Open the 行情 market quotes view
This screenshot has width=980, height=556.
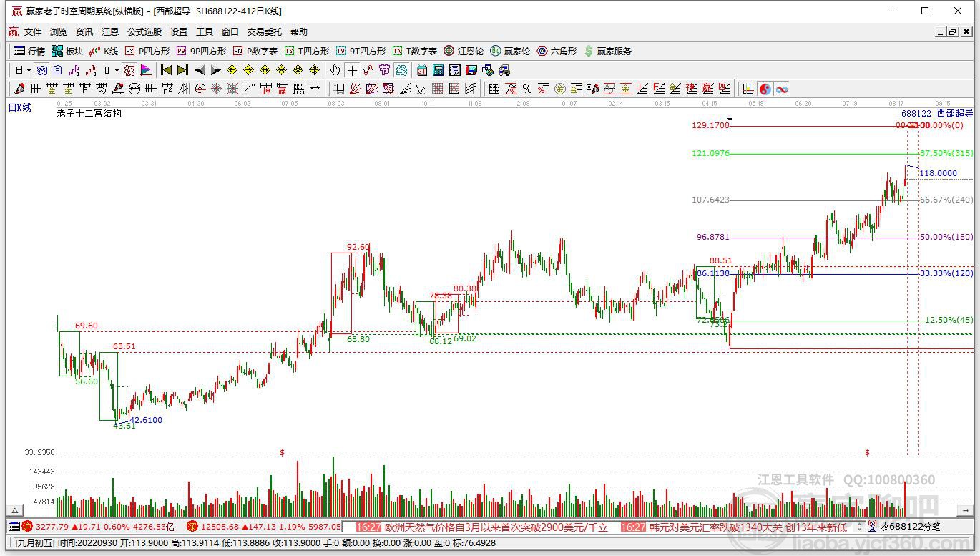pyautogui.click(x=29, y=51)
